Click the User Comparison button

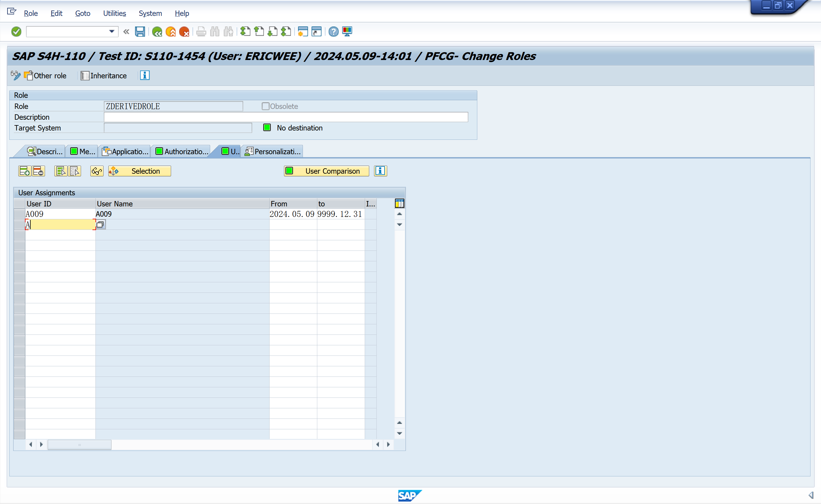(x=327, y=171)
